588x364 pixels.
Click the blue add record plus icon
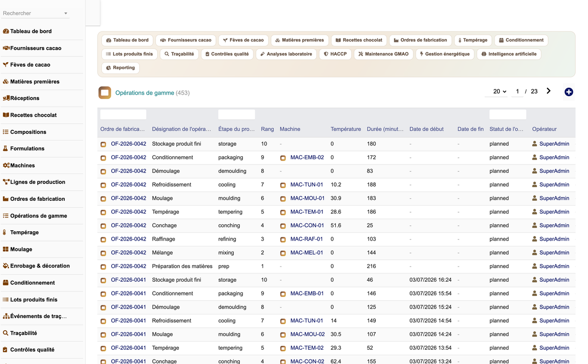click(568, 92)
